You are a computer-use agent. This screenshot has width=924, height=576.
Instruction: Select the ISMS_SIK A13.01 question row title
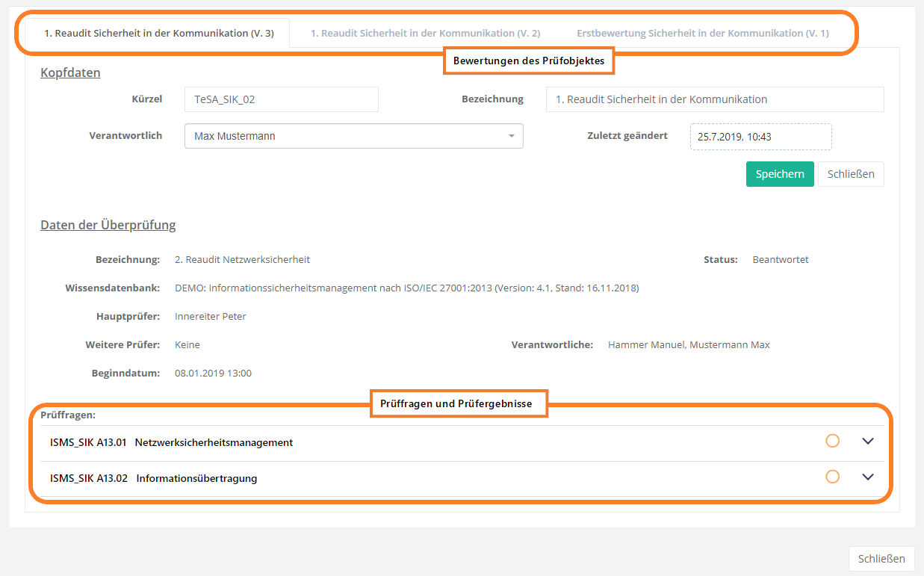point(172,442)
